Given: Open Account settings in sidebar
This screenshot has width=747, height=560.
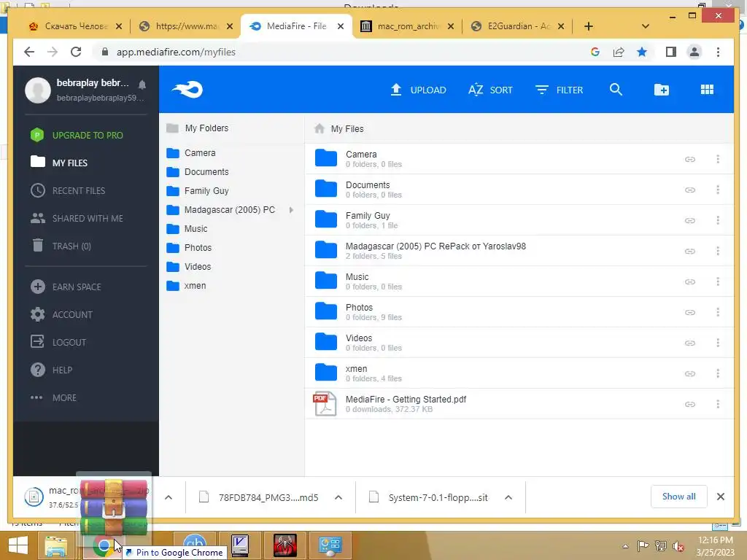Looking at the screenshot, I should [x=61, y=314].
